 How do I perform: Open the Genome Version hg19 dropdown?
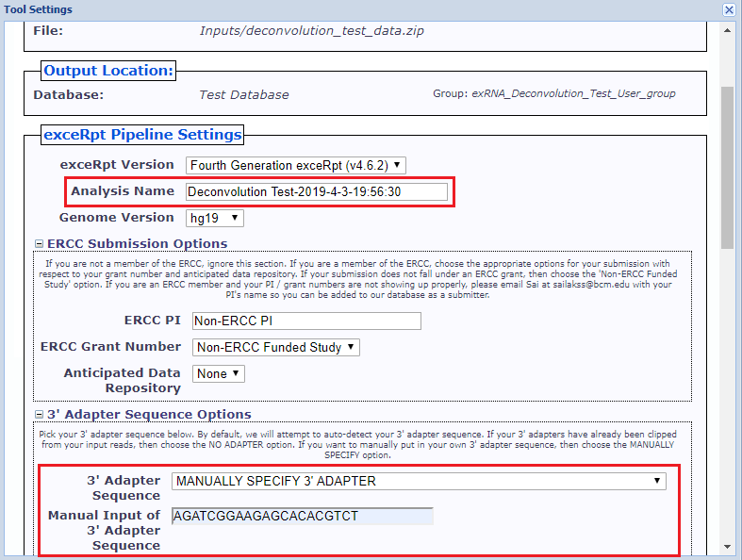pyautogui.click(x=215, y=218)
